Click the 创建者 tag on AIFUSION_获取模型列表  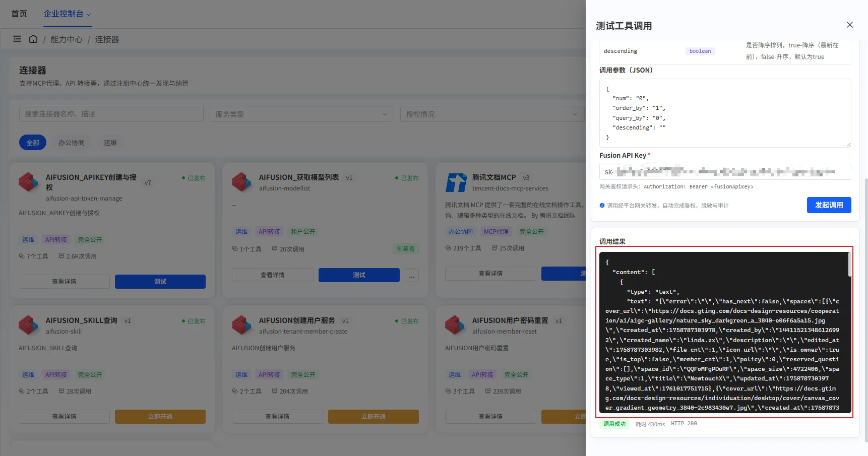tap(406, 249)
